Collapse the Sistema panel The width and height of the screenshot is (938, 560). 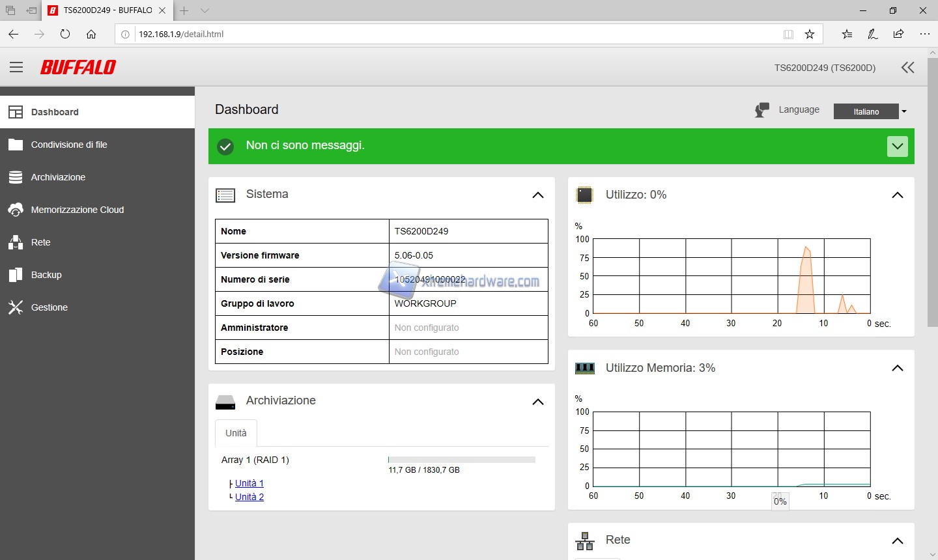click(x=537, y=195)
